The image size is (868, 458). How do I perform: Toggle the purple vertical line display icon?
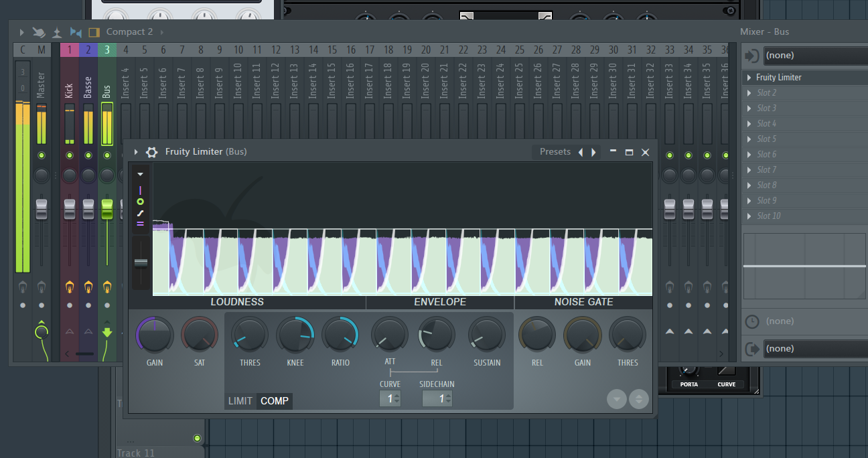tap(141, 190)
